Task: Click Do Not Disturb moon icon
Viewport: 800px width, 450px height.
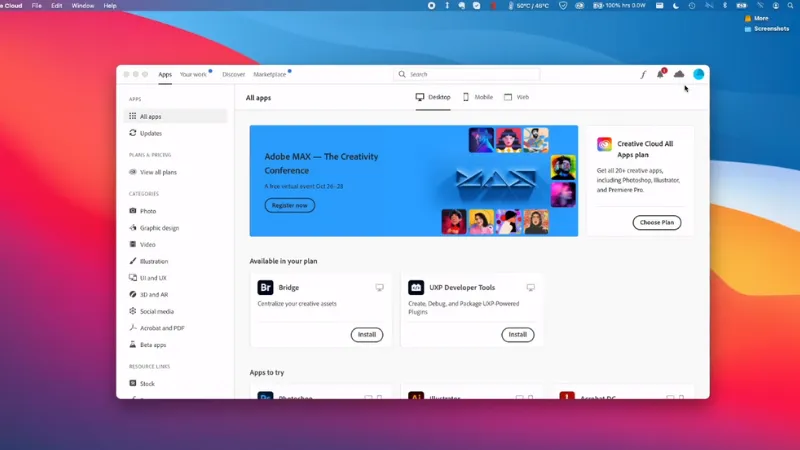Action: point(676,6)
